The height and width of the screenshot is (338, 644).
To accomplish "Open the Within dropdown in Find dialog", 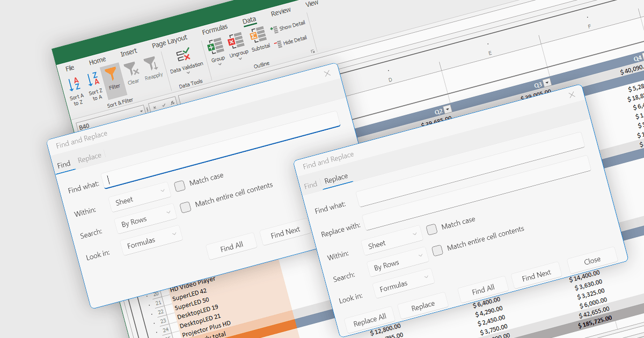I will 140,200.
